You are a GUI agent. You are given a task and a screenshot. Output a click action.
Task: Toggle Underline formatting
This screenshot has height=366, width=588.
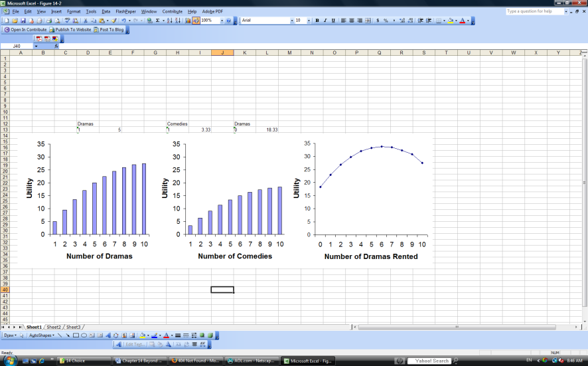click(333, 21)
